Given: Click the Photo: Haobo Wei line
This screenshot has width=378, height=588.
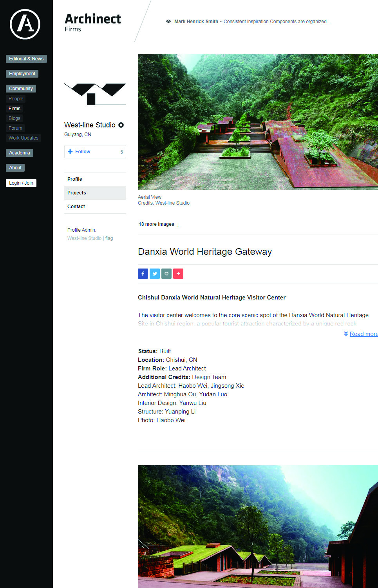Looking at the screenshot, I should [x=162, y=420].
